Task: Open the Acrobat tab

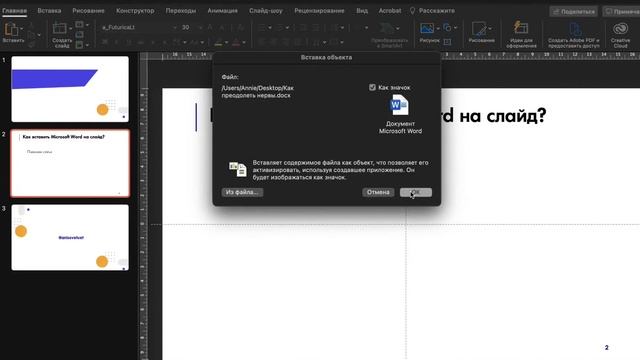Action: tap(390, 11)
